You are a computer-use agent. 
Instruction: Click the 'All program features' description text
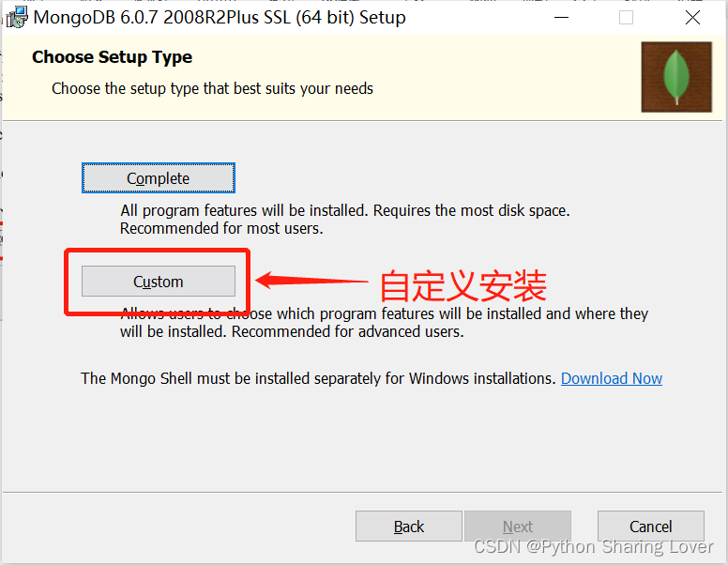point(345,220)
